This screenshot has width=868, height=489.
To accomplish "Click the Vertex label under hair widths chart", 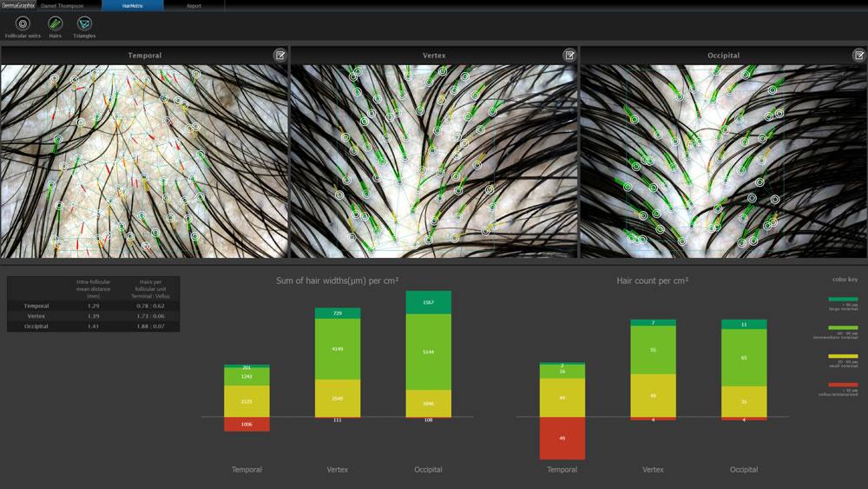I will coord(337,469).
